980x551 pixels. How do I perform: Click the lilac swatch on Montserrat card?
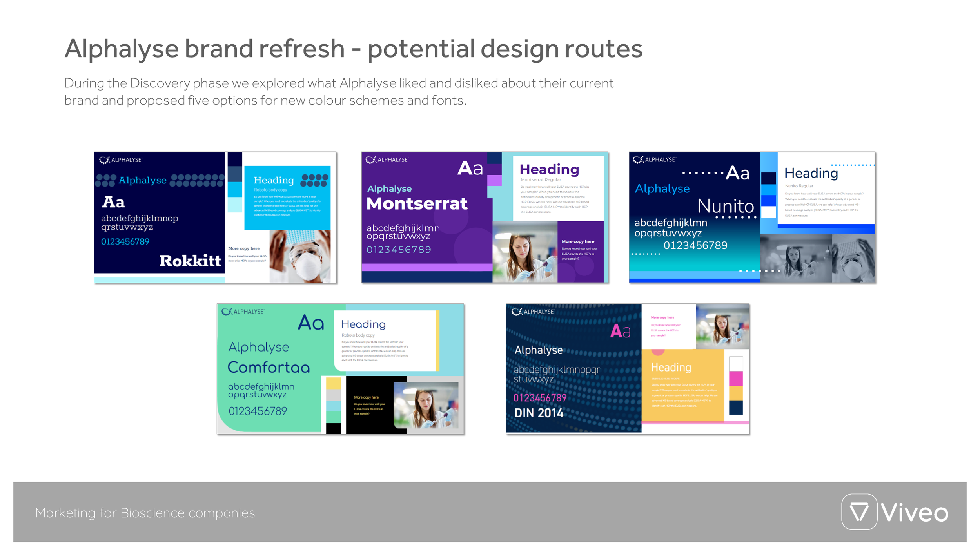494,180
